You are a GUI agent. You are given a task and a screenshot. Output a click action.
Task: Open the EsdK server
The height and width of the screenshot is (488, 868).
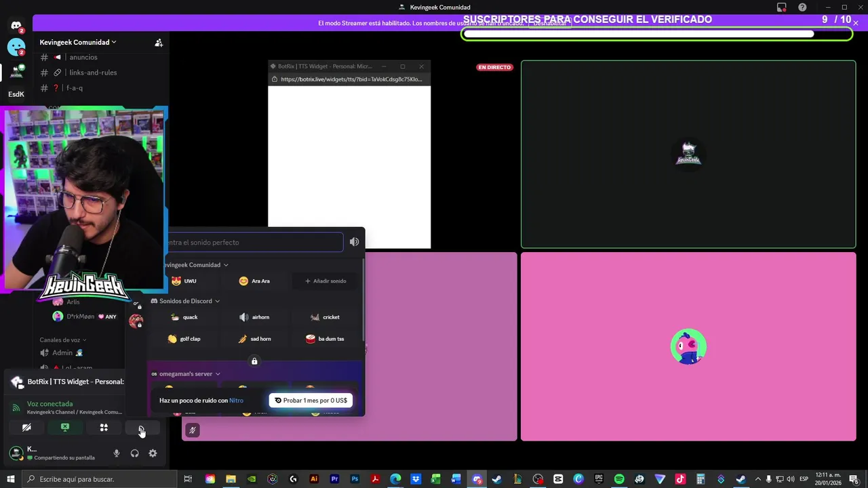click(16, 94)
